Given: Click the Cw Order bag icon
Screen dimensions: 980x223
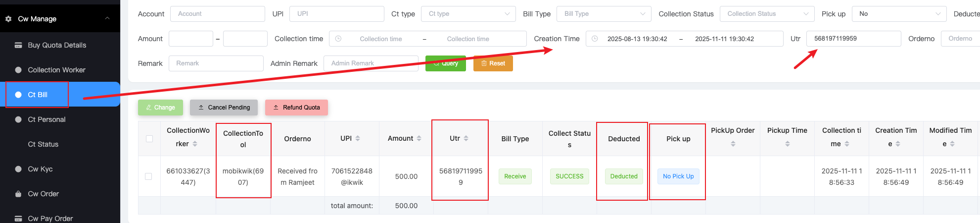Looking at the screenshot, I should (x=18, y=194).
